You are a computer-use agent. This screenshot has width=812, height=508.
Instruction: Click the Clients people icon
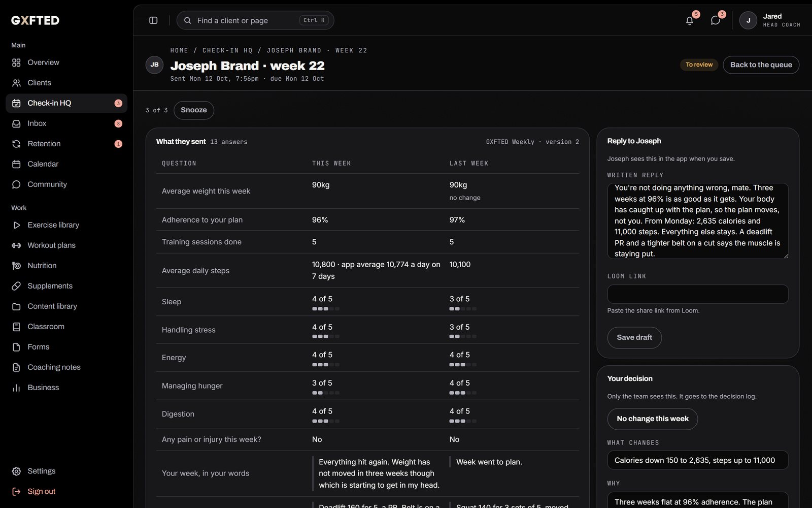click(x=16, y=83)
